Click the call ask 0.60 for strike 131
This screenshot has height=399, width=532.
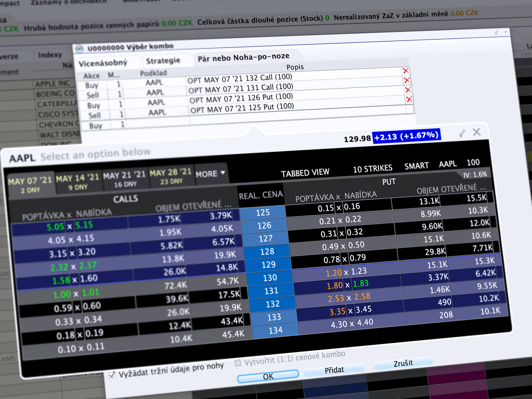pos(92,306)
